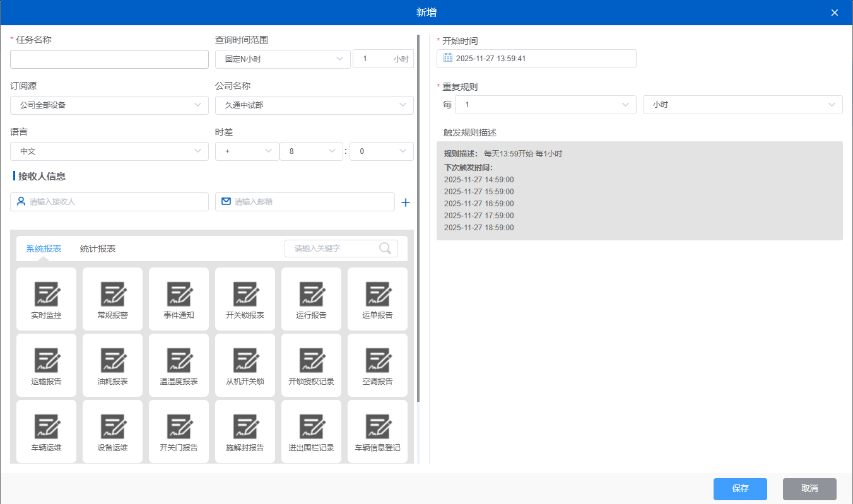
Task: Open the calendar icon in 开始时间
Action: click(x=448, y=58)
